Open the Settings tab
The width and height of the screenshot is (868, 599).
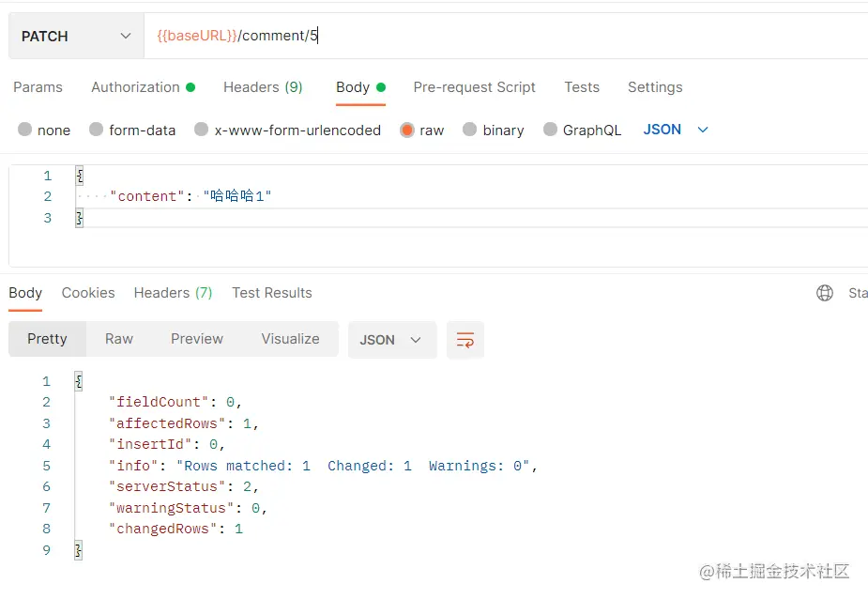point(655,87)
